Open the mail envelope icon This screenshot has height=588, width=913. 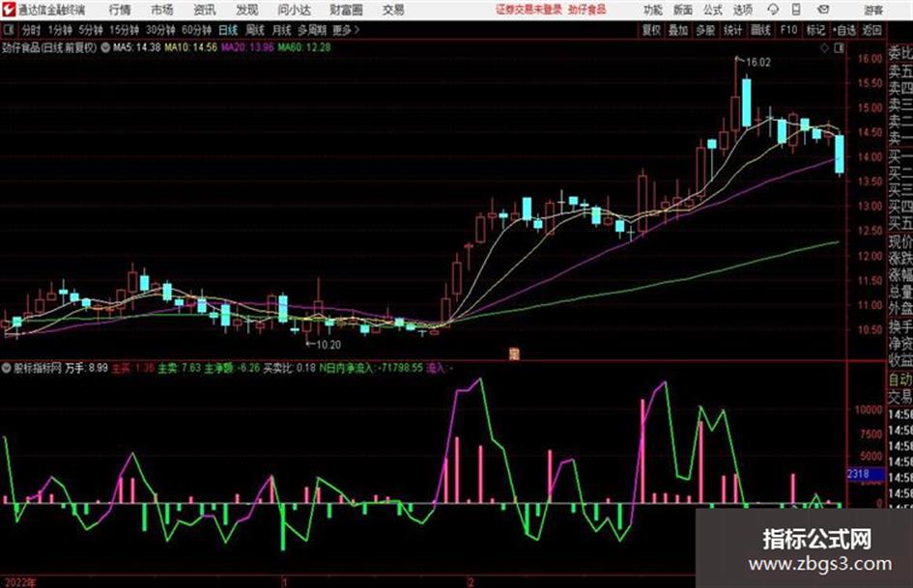tap(823, 10)
